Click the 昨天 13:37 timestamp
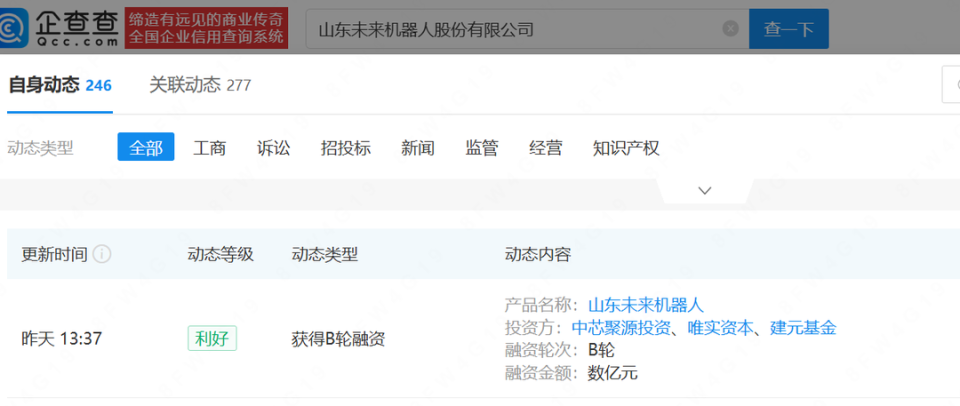This screenshot has height=406, width=960. [x=61, y=339]
